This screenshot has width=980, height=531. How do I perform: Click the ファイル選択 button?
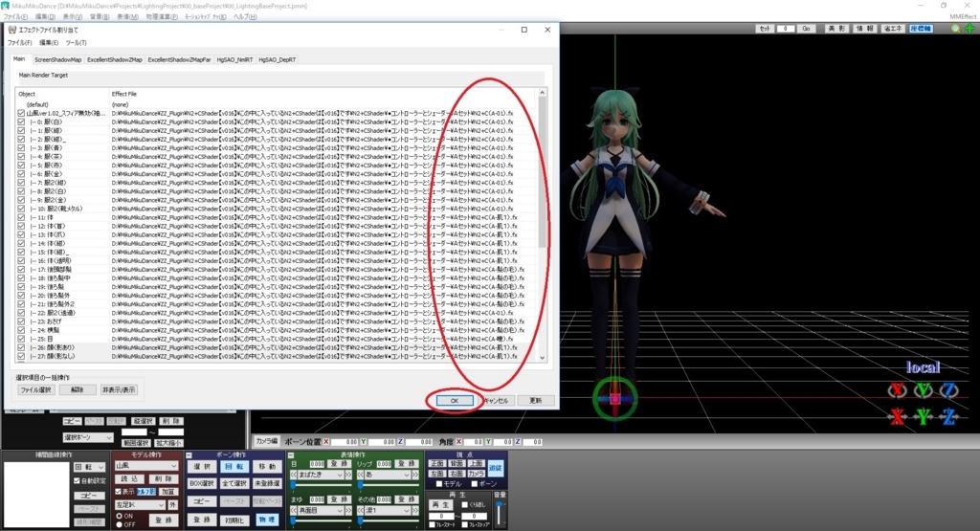pos(35,389)
